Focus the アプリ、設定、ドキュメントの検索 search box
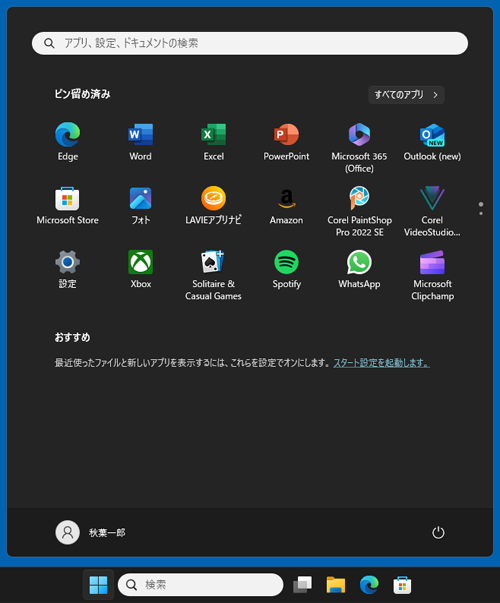 pos(250,43)
